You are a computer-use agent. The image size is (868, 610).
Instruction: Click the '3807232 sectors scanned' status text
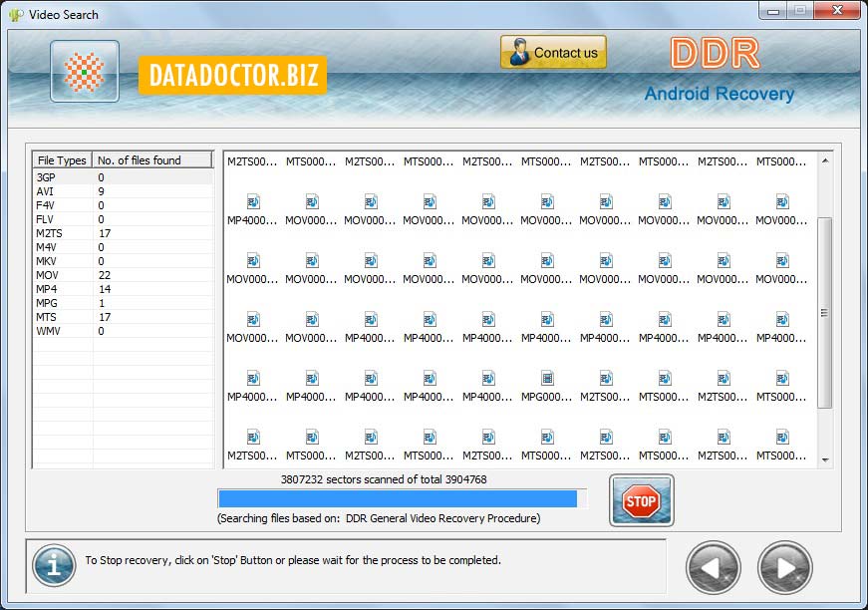pos(383,479)
